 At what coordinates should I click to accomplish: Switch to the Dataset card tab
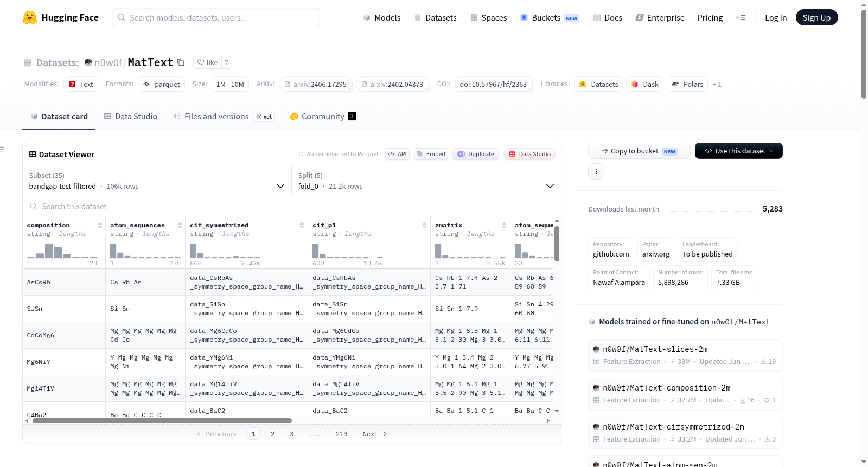[59, 116]
